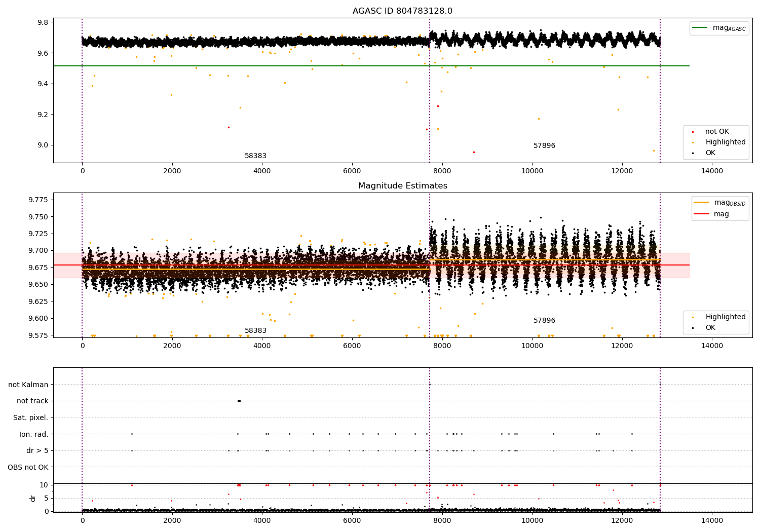Viewport: 760px width, 532px height.
Task: Select the red 'mag' legend line sample
Action: (x=702, y=214)
